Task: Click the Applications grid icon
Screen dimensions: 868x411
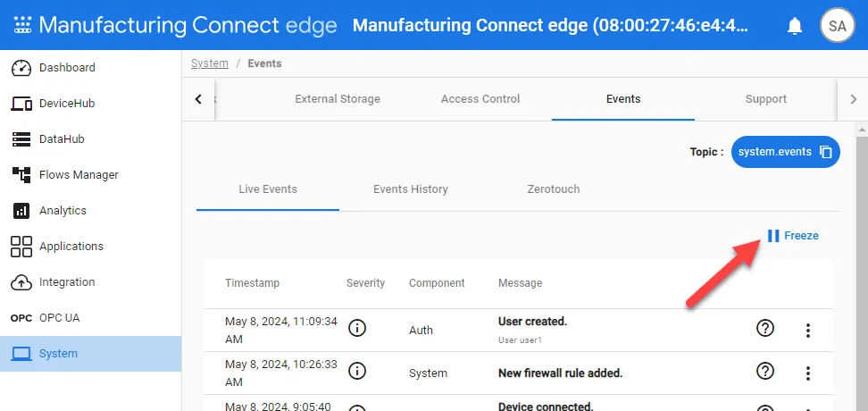Action: pyautogui.click(x=21, y=247)
